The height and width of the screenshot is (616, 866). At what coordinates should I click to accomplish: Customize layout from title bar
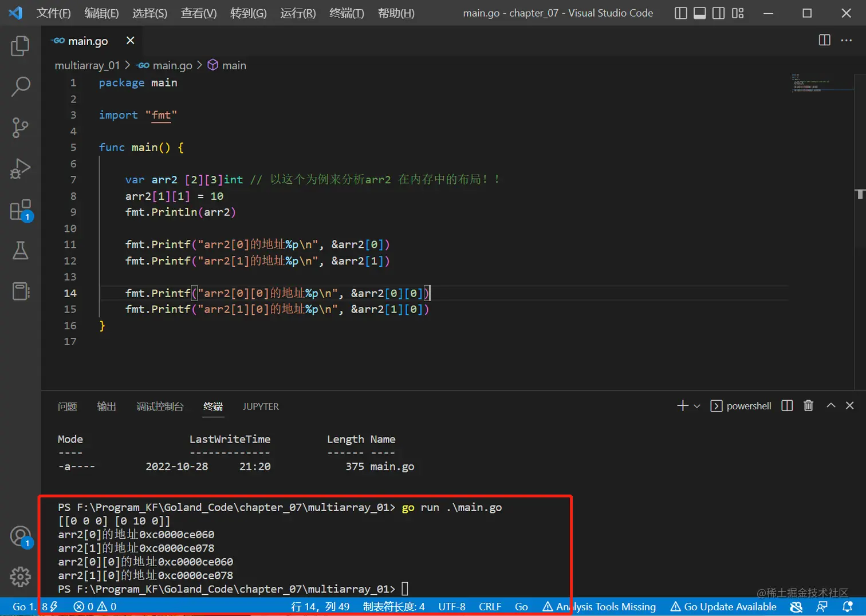coord(738,13)
